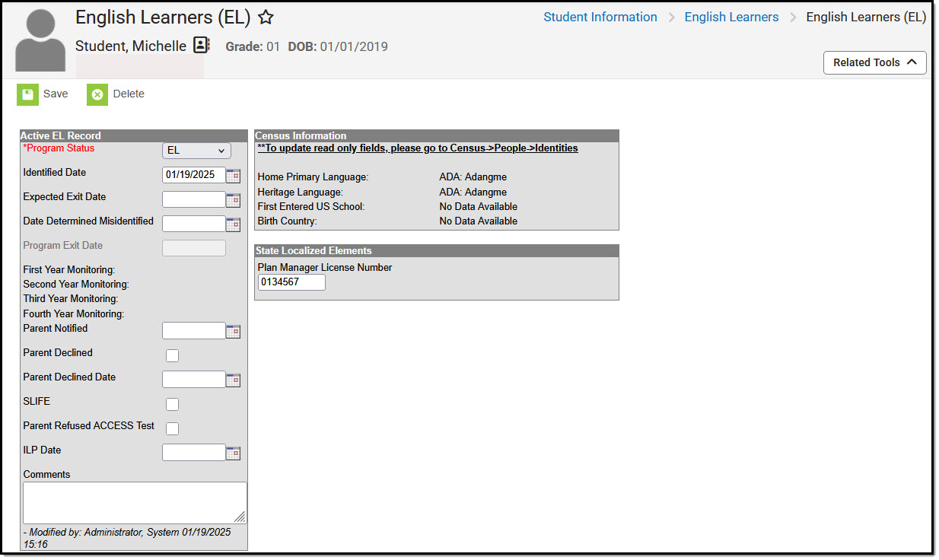Delete the EL record
Image resolution: width=939 pixels, height=560 pixels.
tap(114, 94)
